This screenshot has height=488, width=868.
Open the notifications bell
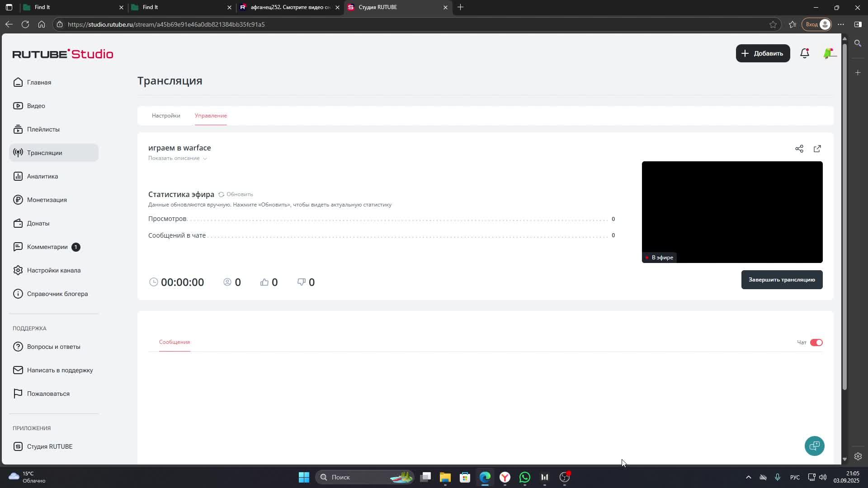click(x=804, y=53)
